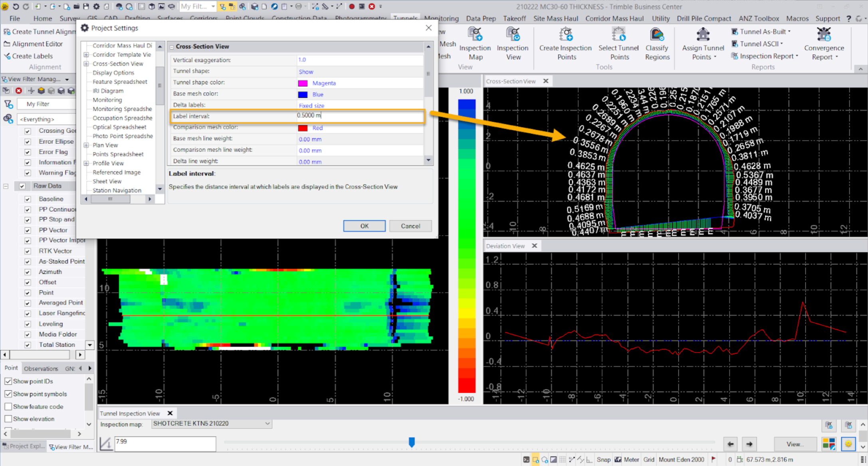Open the File menu
868x466 pixels.
pos(15,18)
